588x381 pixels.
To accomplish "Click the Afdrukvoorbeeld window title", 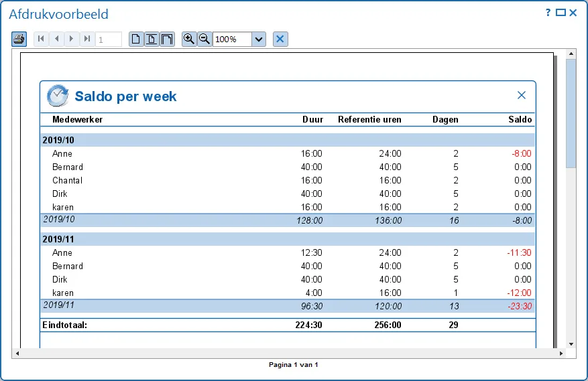I will click(x=58, y=14).
